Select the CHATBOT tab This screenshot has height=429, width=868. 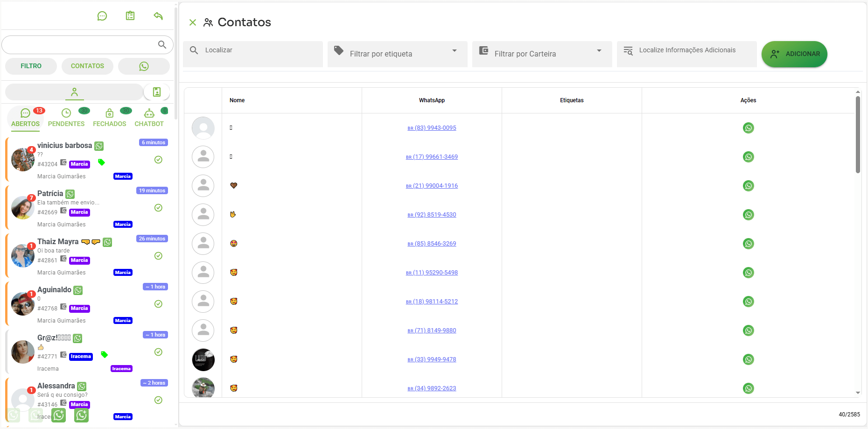click(x=149, y=118)
